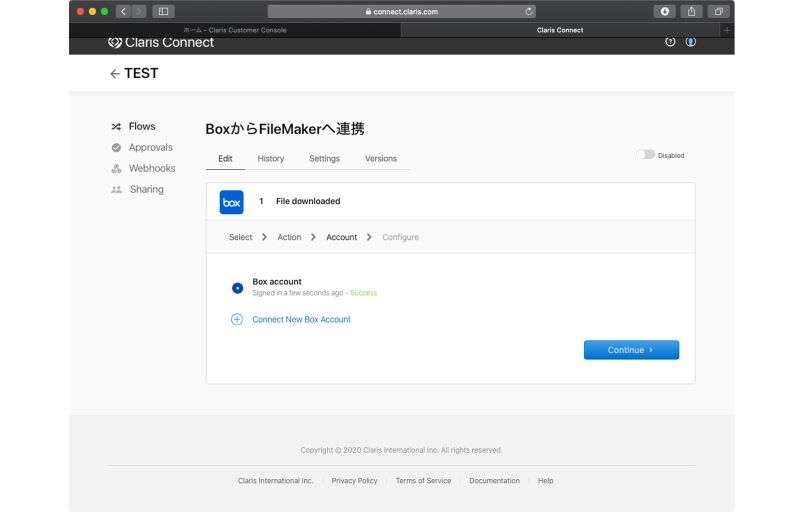Switch to the History tab

click(x=270, y=159)
